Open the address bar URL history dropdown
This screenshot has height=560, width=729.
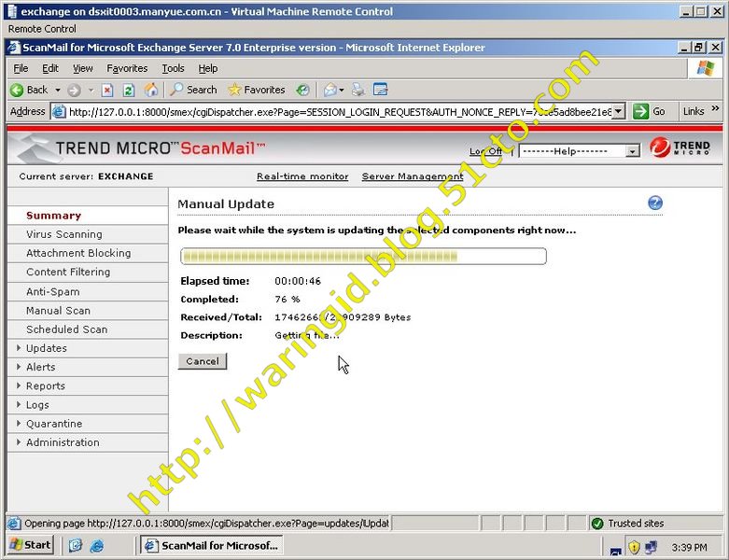(x=620, y=111)
